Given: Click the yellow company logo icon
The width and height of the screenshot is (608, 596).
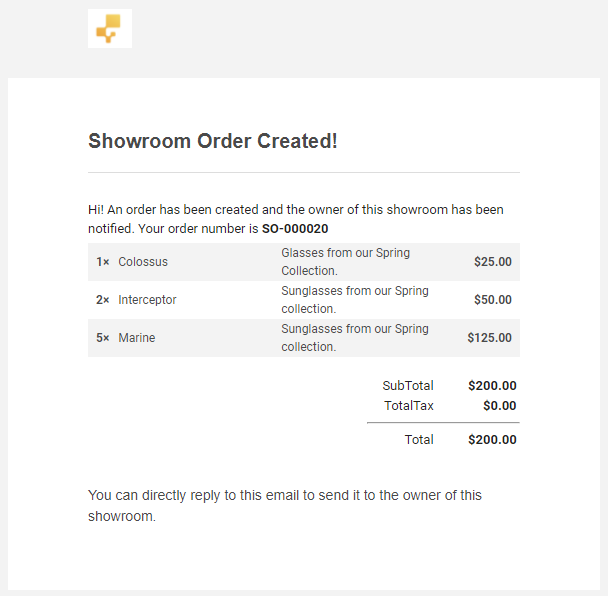Looking at the screenshot, I should (110, 28).
